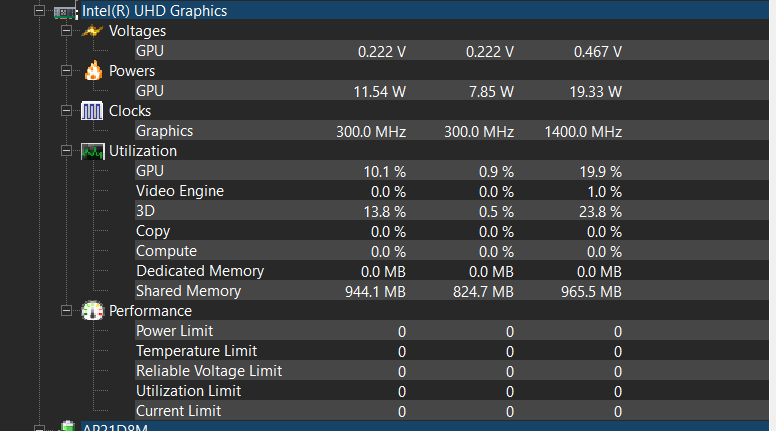Click the 0.5 % 3D minimum value
This screenshot has height=431, width=776.
click(x=496, y=212)
